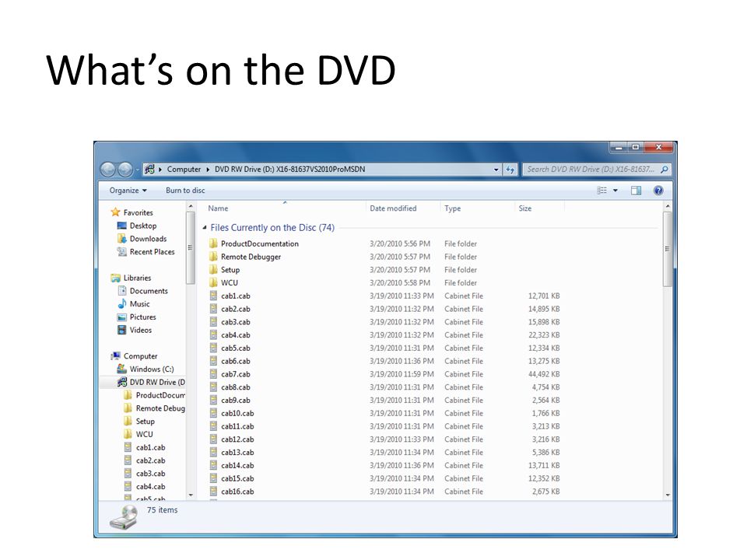Click the search magnifier icon
Viewport: 747px width, 560px height.
pyautogui.click(x=665, y=169)
